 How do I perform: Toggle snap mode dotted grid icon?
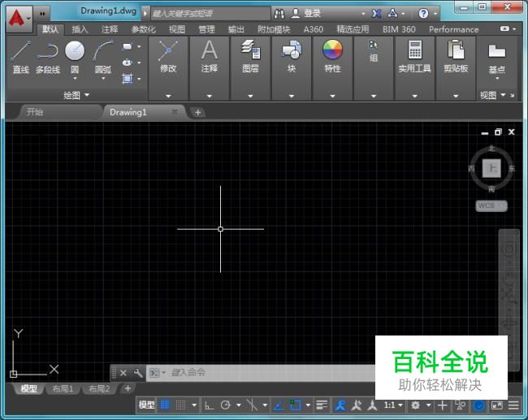pyautogui.click(x=181, y=405)
